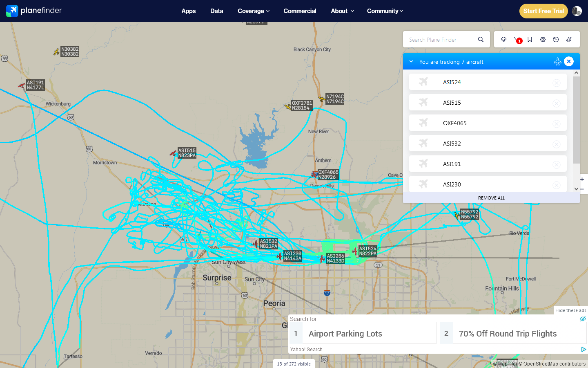Click the tracking list scrollbar up arrow

click(576, 73)
